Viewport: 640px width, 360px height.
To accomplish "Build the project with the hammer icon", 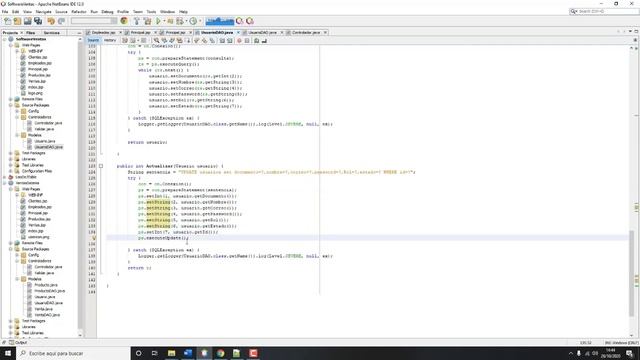I will [137, 21].
